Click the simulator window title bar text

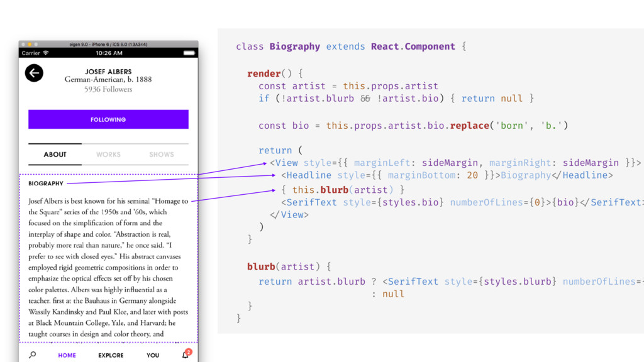108,44
